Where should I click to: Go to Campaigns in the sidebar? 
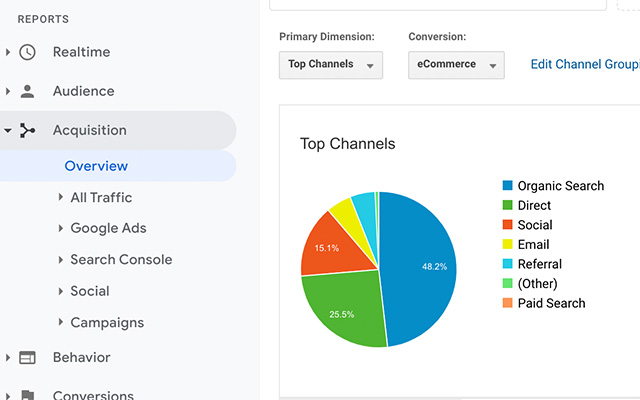point(107,322)
